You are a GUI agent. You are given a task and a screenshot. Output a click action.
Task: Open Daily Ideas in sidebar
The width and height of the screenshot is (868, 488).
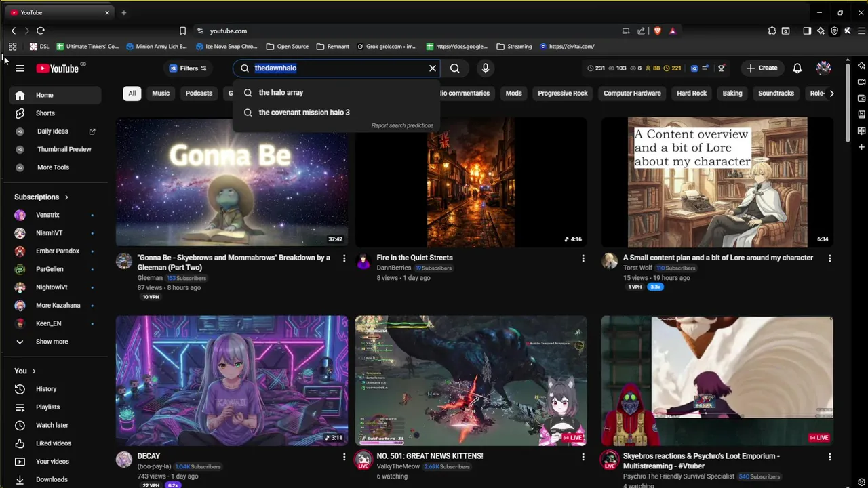coord(56,131)
